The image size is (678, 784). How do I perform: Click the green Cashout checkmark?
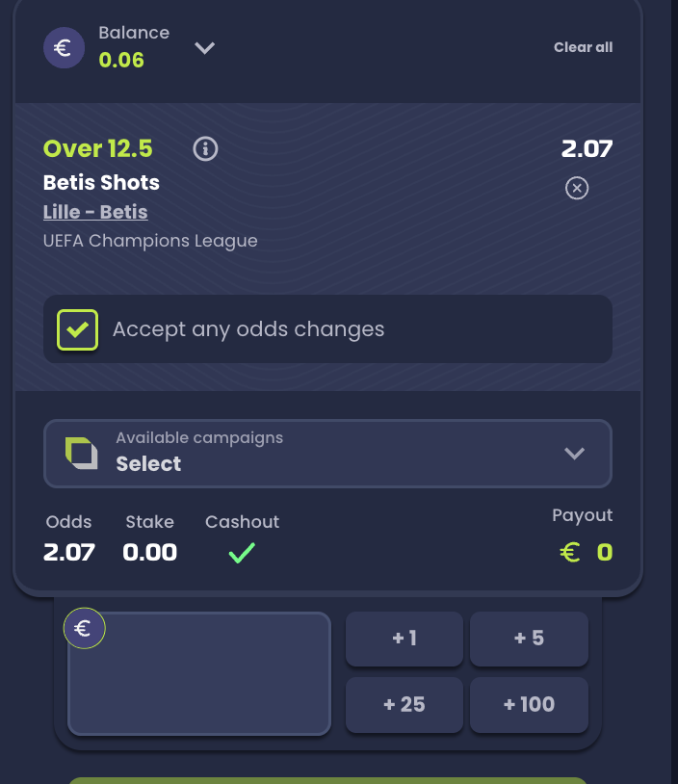pos(242,553)
